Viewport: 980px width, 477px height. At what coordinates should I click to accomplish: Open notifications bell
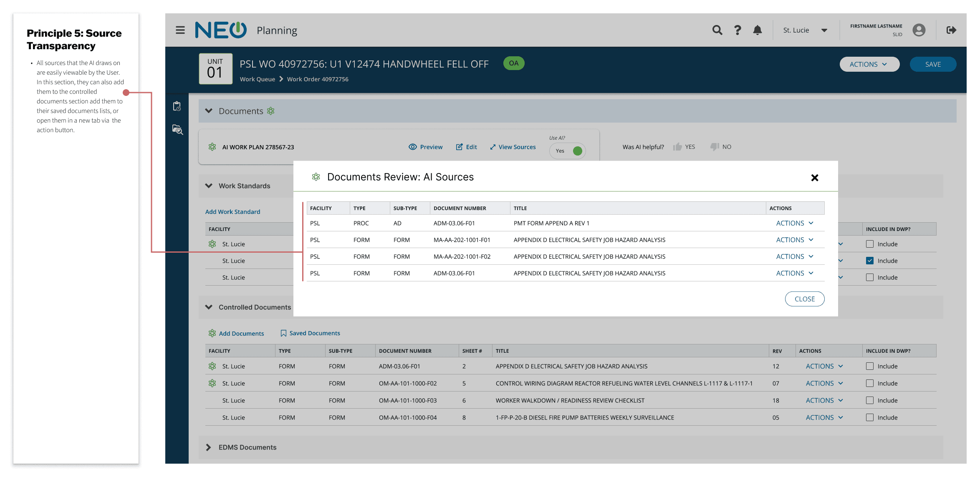[x=757, y=30]
